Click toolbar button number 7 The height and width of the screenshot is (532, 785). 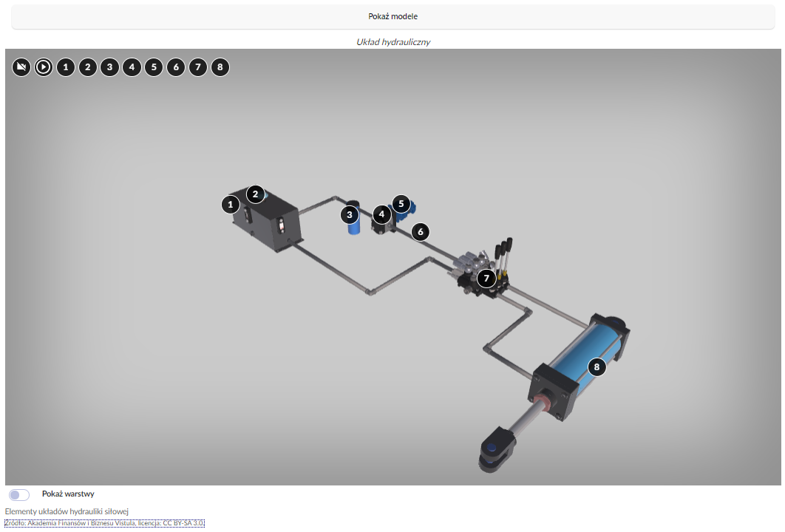point(197,67)
